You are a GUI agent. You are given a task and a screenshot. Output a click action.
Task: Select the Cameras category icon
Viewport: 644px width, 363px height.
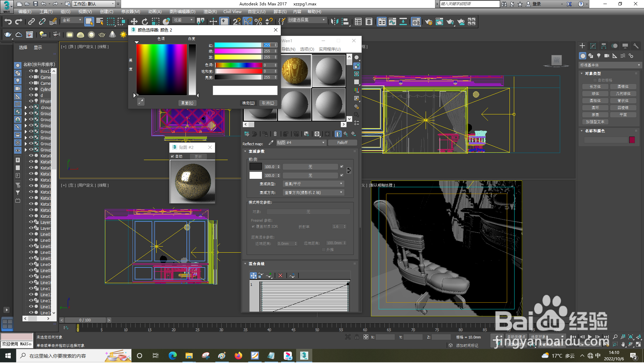[x=607, y=56]
